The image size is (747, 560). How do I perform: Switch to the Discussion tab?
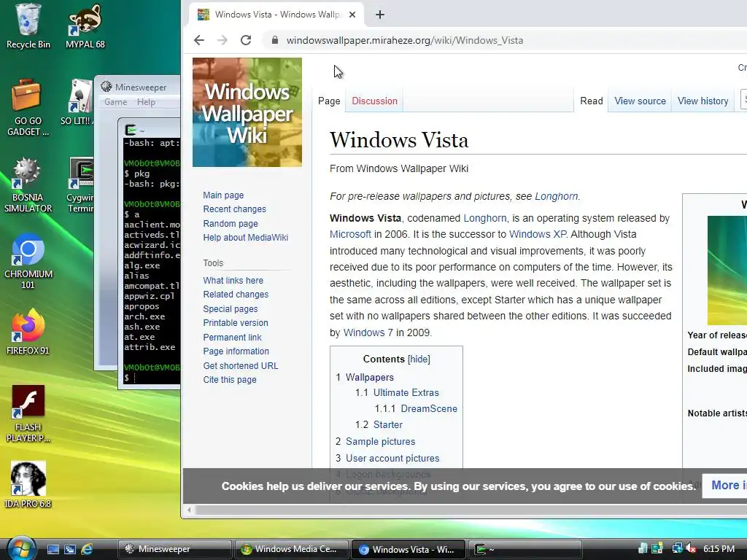374,101
